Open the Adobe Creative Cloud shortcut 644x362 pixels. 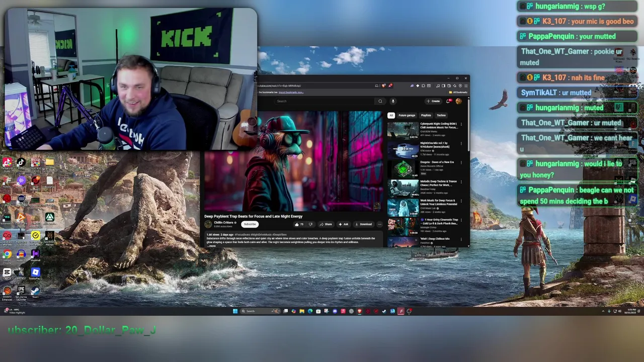(x=7, y=236)
